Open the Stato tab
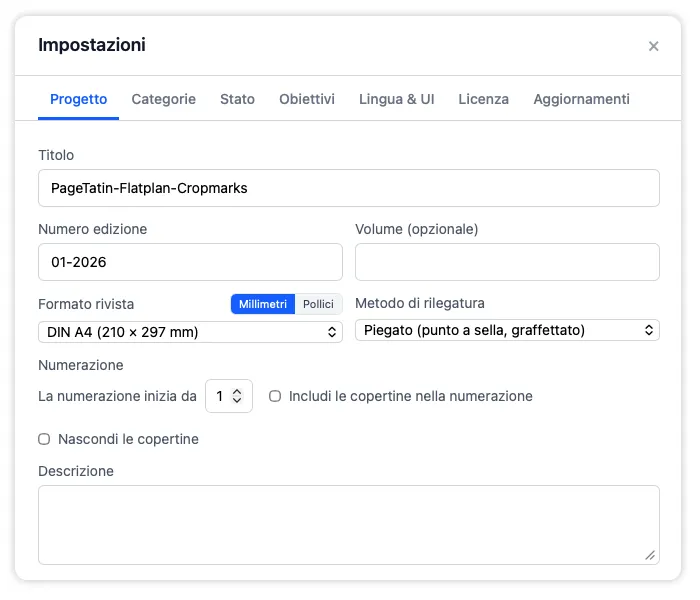The image size is (700, 600). [237, 99]
